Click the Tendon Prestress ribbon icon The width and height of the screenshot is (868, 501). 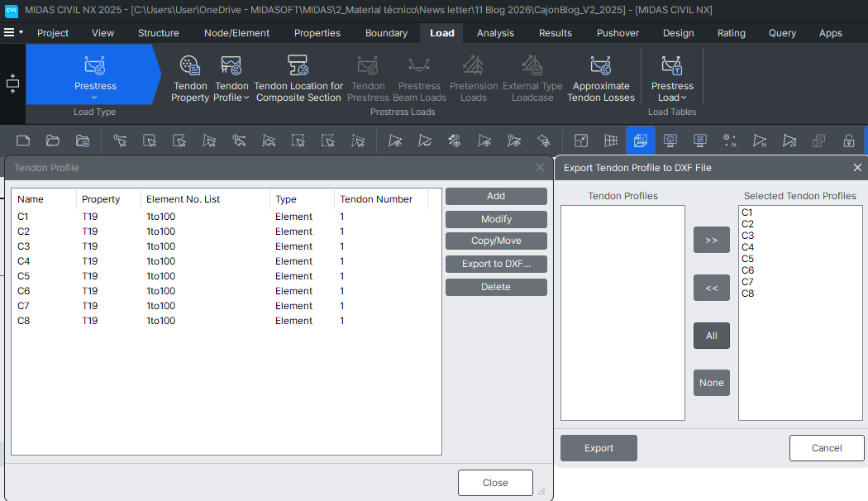click(368, 79)
